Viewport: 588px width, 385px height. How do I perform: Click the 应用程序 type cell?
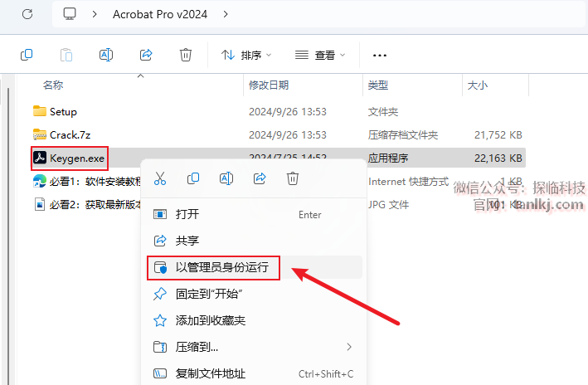388,158
